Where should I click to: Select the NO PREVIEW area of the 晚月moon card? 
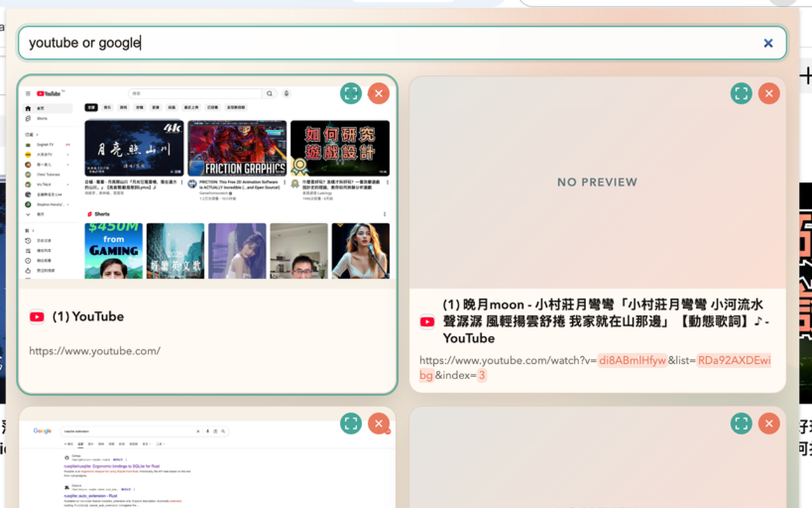tap(598, 182)
